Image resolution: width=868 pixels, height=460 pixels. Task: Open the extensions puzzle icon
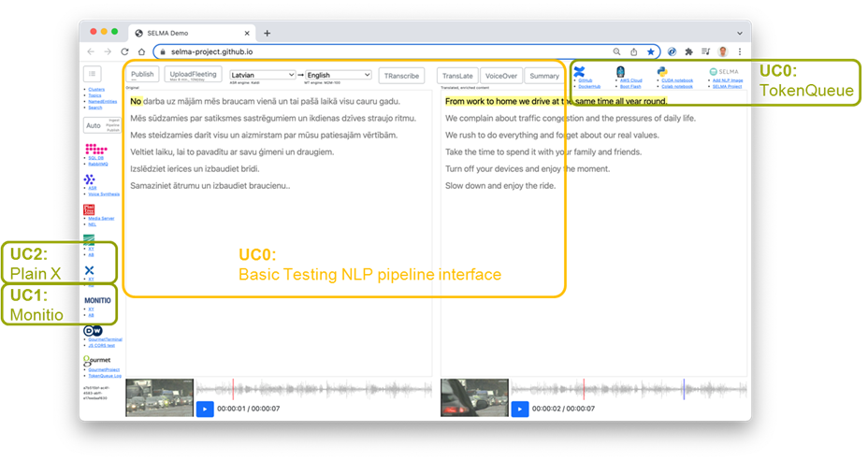(x=688, y=51)
